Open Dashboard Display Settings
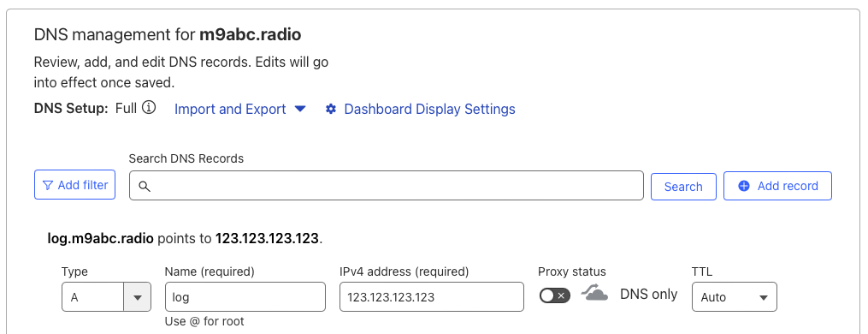Screen dimensions: 868x334 click(x=429, y=109)
